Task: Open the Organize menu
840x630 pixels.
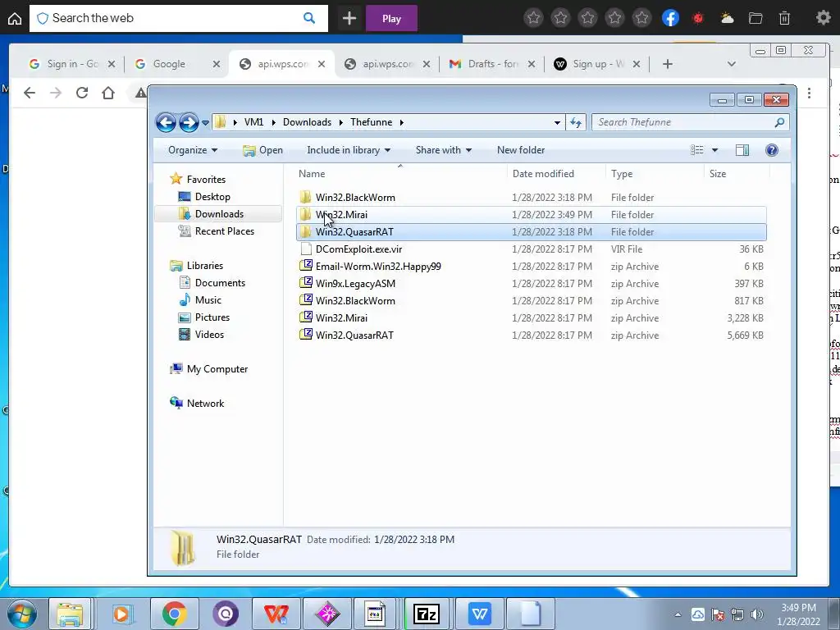Action: pyautogui.click(x=193, y=150)
